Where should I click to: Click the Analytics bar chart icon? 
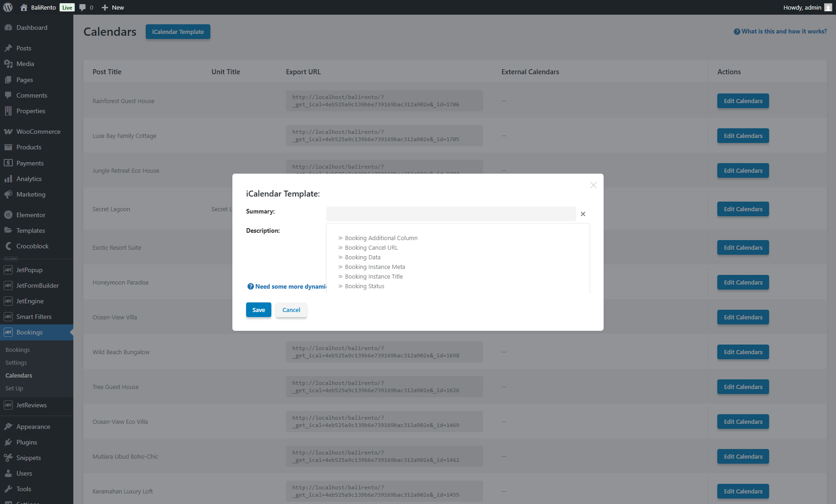[x=8, y=179]
